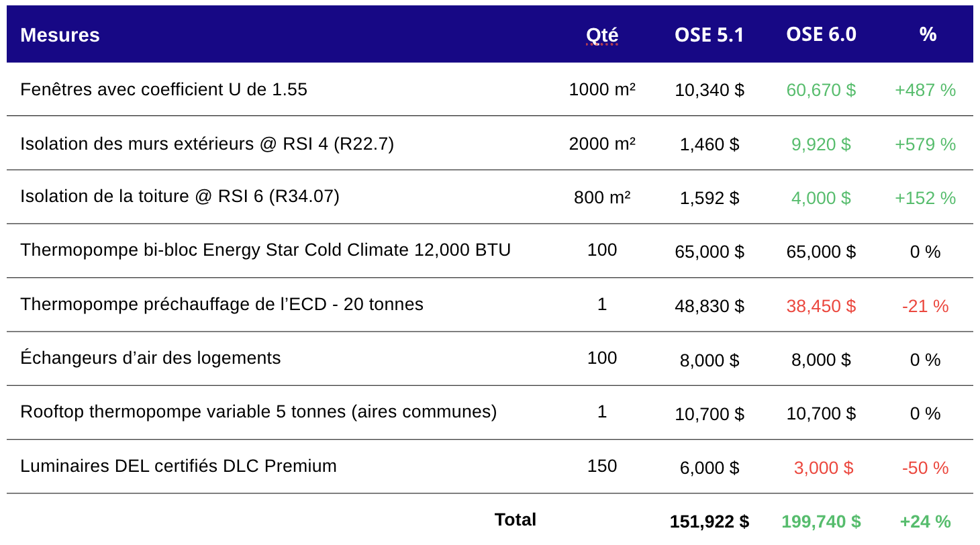
Task: Select the OSE 6.0 column header
Action: pyautogui.click(x=821, y=34)
